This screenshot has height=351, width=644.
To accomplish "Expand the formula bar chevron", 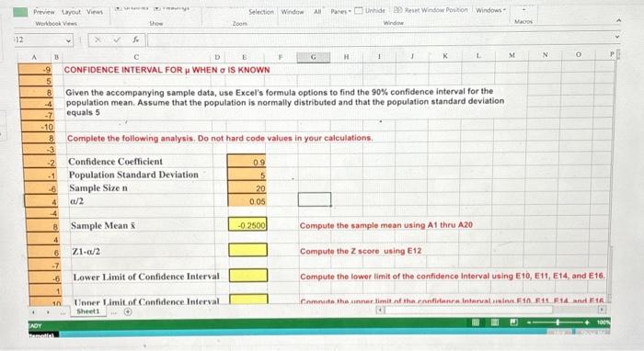I will pyautogui.click(x=616, y=38).
